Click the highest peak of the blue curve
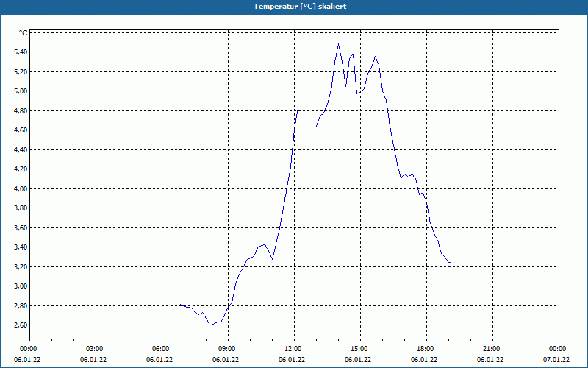Viewport: 588px width, 368px height. point(338,44)
